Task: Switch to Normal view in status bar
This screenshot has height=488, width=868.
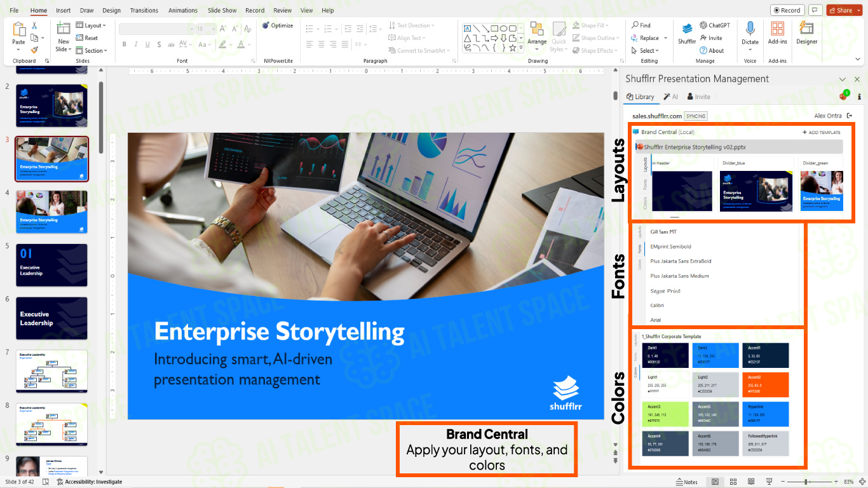Action: tap(715, 482)
